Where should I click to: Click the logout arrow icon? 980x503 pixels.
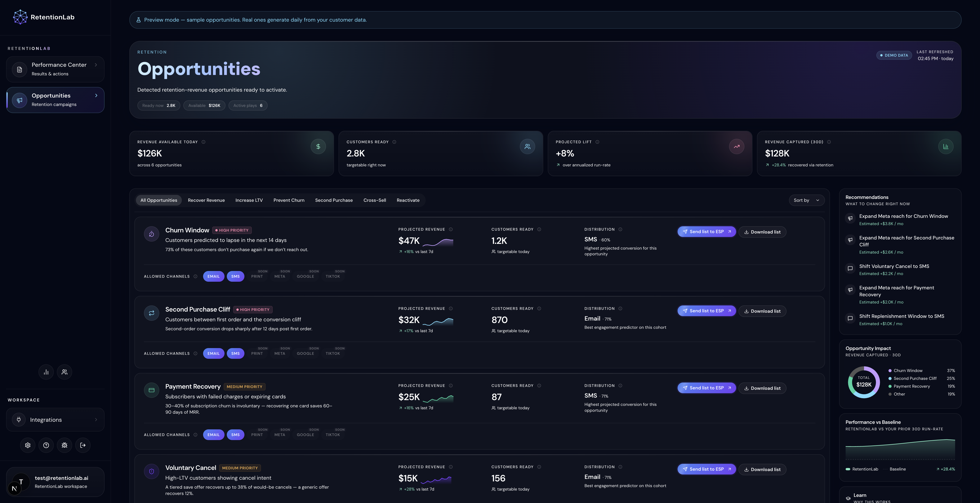[82, 445]
